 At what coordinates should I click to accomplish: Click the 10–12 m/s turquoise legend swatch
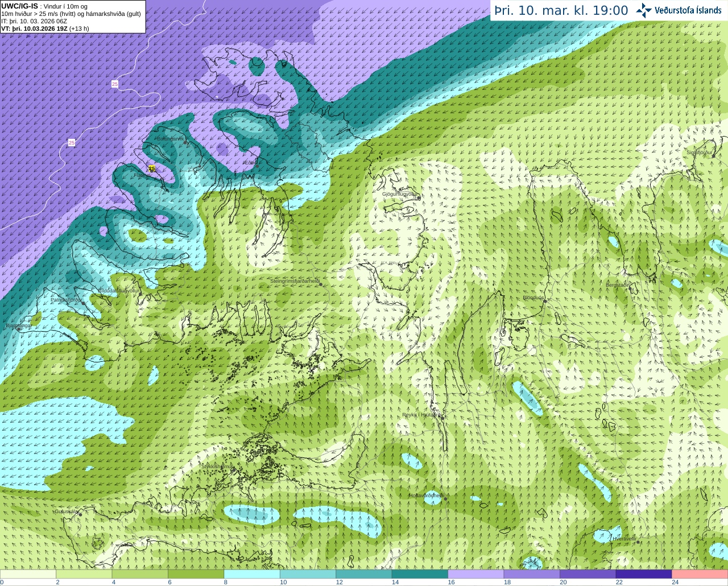pyautogui.click(x=308, y=574)
